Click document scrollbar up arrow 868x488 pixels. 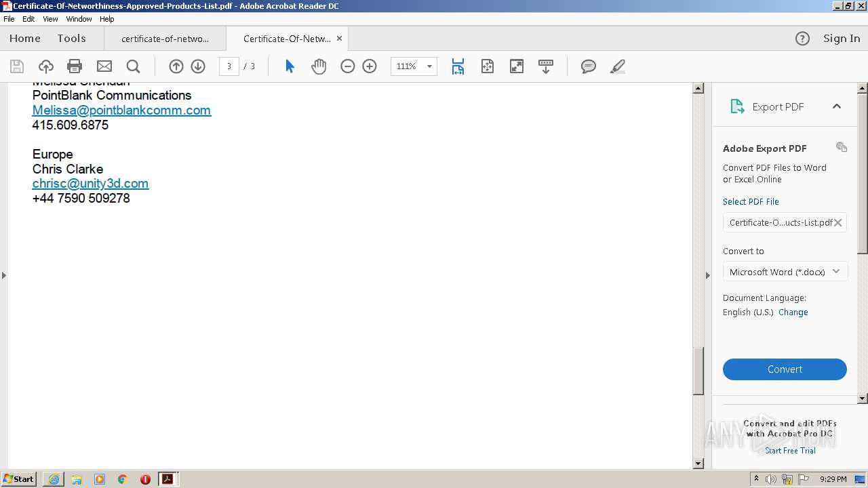(698, 89)
